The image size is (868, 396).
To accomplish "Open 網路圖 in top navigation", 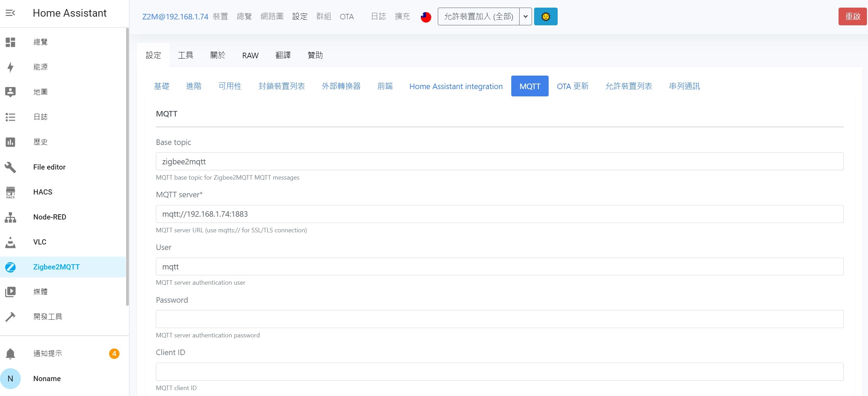I will [272, 17].
